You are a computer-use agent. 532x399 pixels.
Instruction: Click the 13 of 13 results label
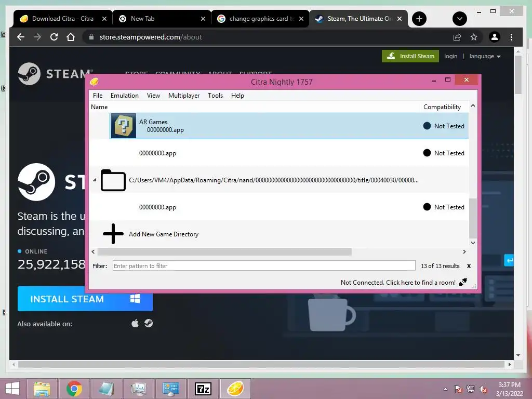point(440,266)
